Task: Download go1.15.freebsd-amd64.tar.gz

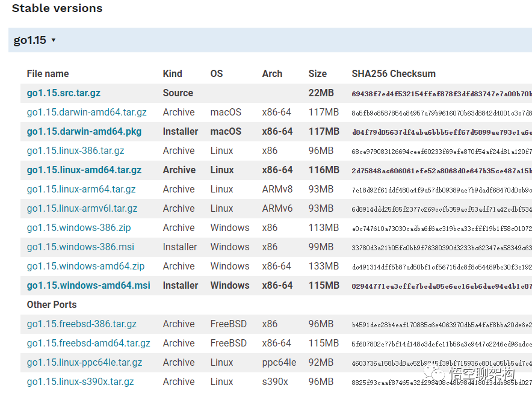Action: pyautogui.click(x=88, y=343)
